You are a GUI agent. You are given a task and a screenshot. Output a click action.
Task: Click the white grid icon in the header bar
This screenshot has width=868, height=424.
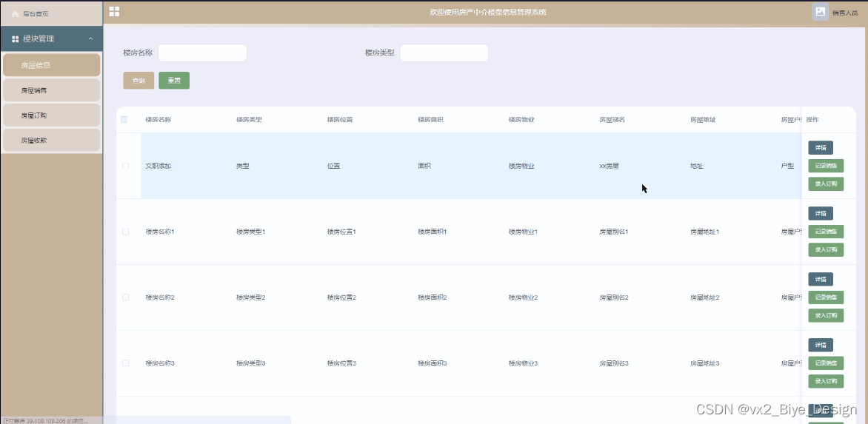click(x=114, y=12)
